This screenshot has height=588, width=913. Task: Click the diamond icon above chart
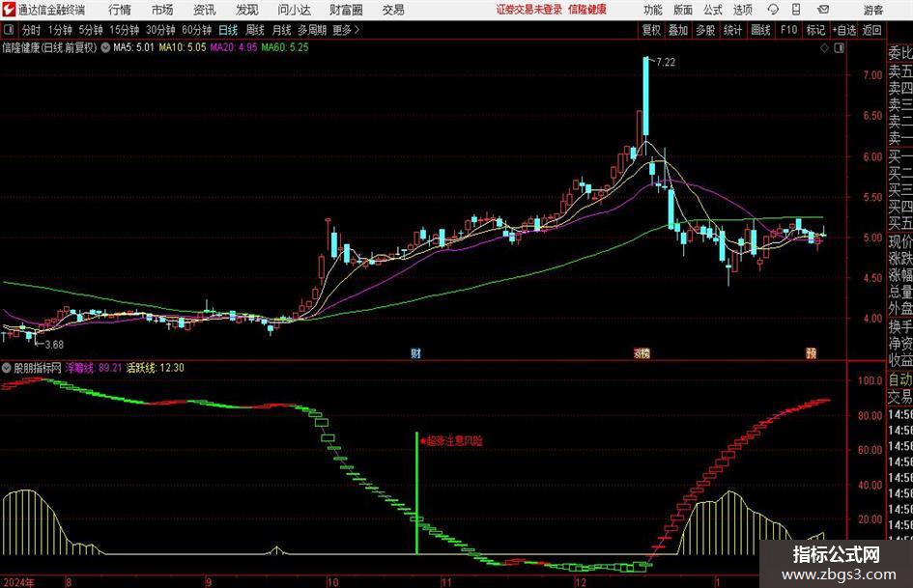824,48
